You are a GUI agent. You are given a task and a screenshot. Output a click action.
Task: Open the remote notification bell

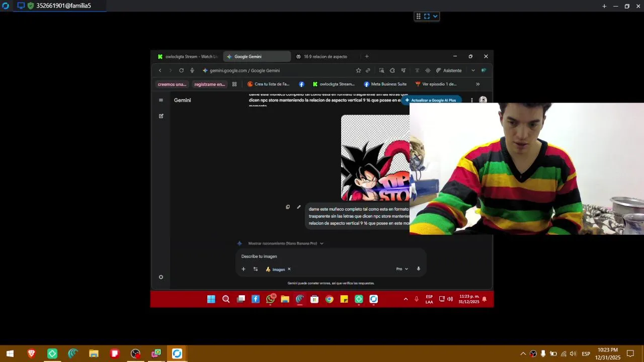click(485, 299)
